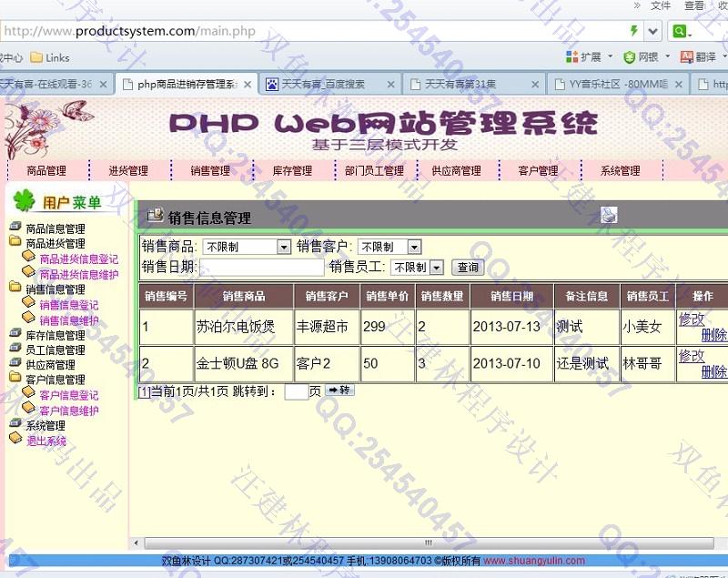Click 修改 for 金士顿U盘 8G row
This screenshot has width=728, height=578.
(x=692, y=356)
